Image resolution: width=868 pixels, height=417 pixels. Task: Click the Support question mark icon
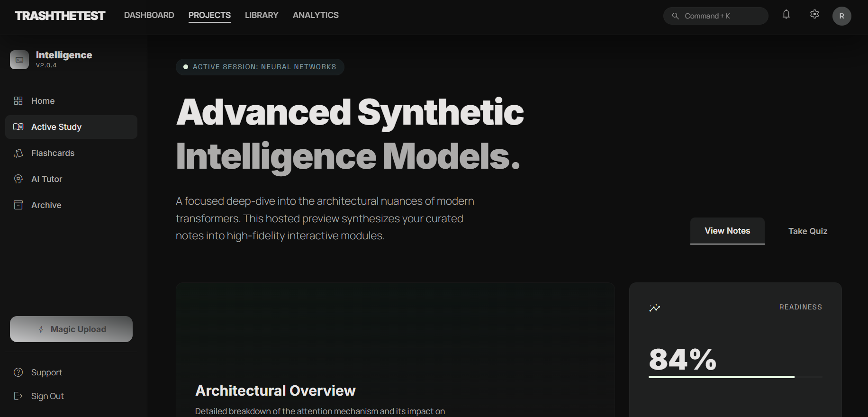(x=18, y=372)
